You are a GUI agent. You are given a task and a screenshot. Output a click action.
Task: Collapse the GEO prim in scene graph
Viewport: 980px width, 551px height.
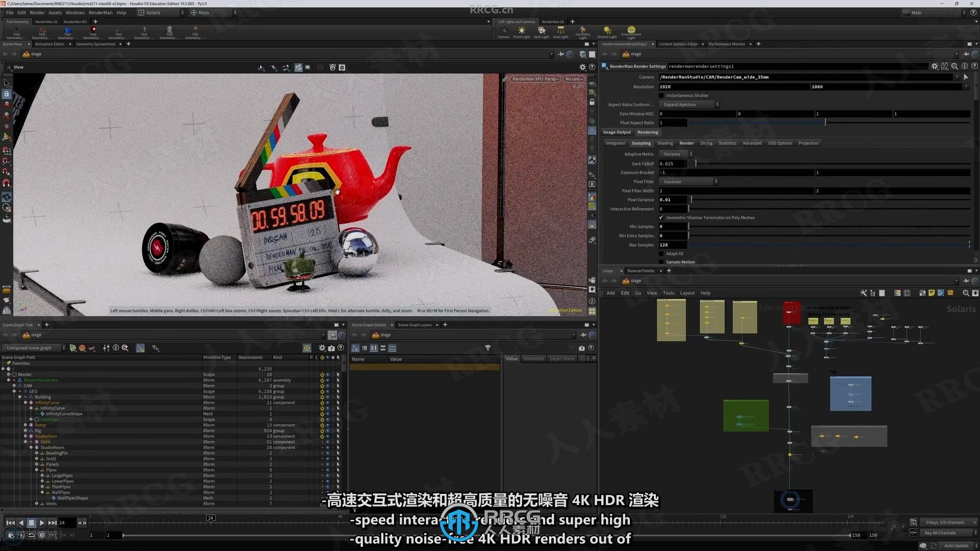point(14,391)
